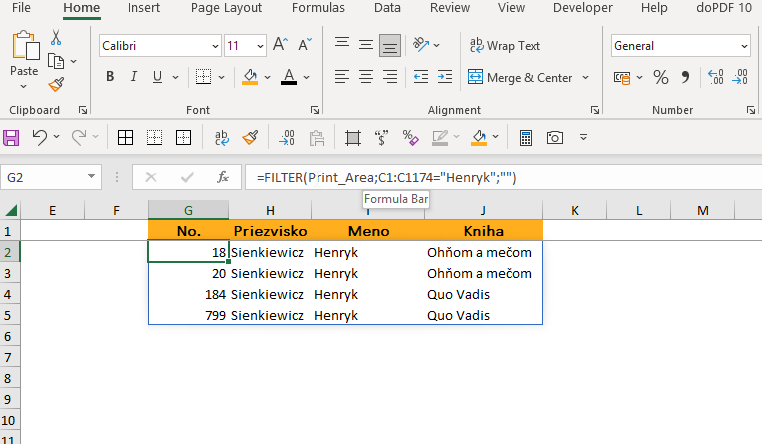Apply the Borders icon in Font group
This screenshot has width=762, height=444.
coord(203,77)
